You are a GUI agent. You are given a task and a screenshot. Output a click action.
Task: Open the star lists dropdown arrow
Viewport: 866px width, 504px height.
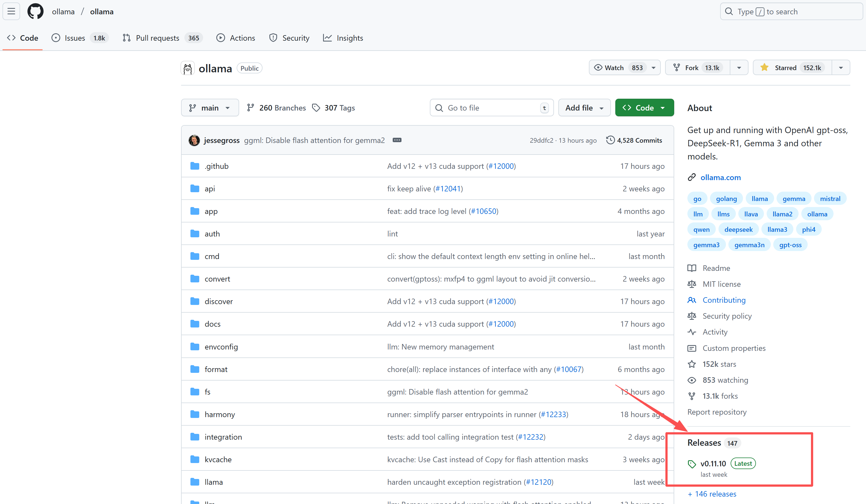pyautogui.click(x=841, y=68)
